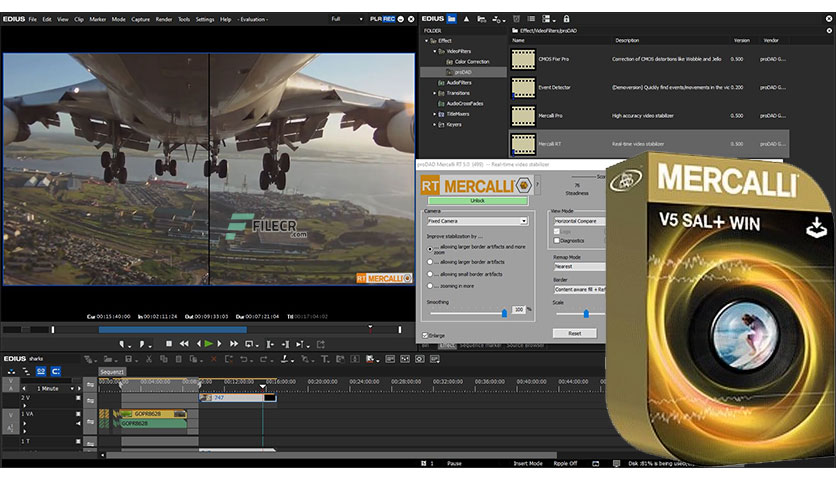Toggle the Enlarge checkbox
This screenshot has height=484, width=836.
[x=425, y=335]
